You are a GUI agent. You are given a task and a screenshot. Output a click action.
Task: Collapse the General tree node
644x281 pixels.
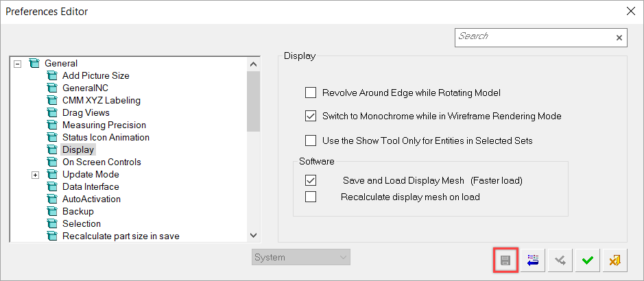coord(17,64)
